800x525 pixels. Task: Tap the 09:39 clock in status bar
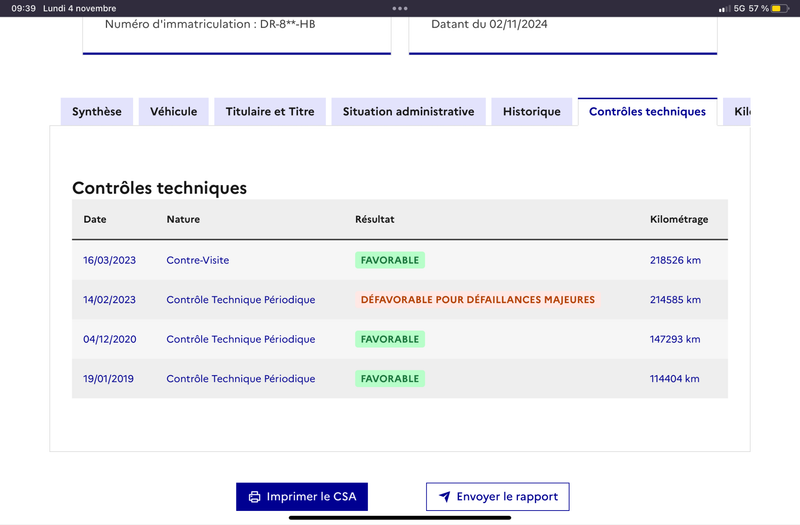click(x=23, y=8)
